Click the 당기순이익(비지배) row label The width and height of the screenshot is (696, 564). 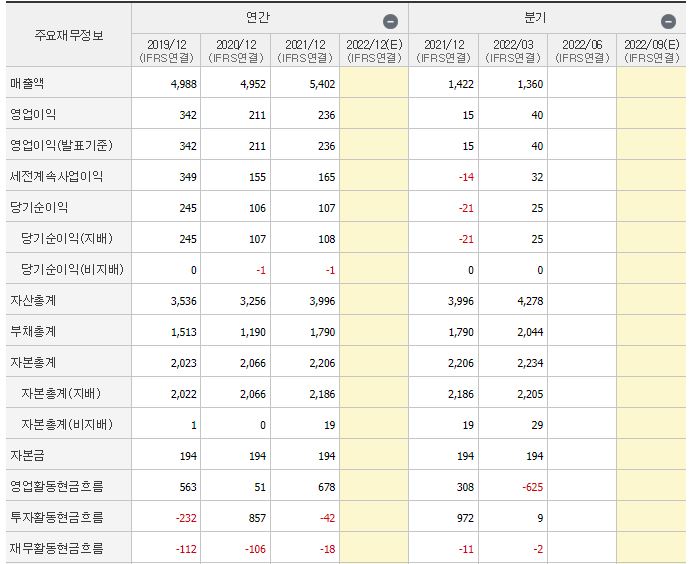click(72, 270)
